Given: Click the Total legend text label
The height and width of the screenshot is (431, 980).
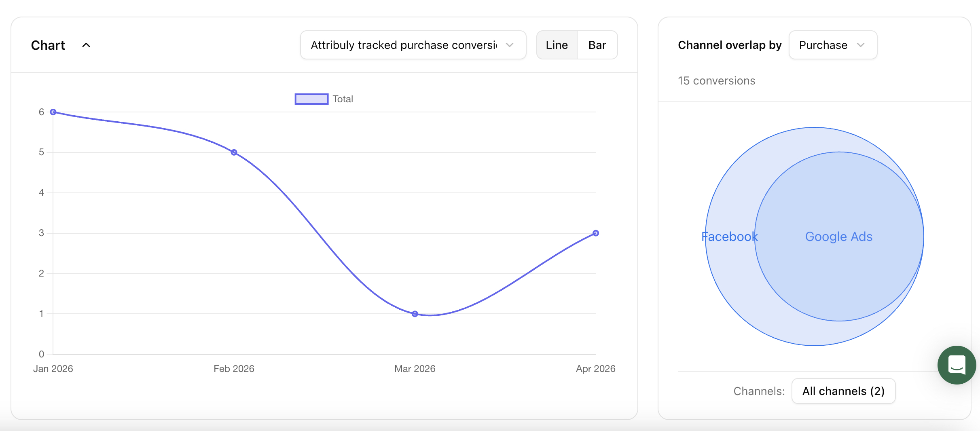Looking at the screenshot, I should click(x=343, y=99).
